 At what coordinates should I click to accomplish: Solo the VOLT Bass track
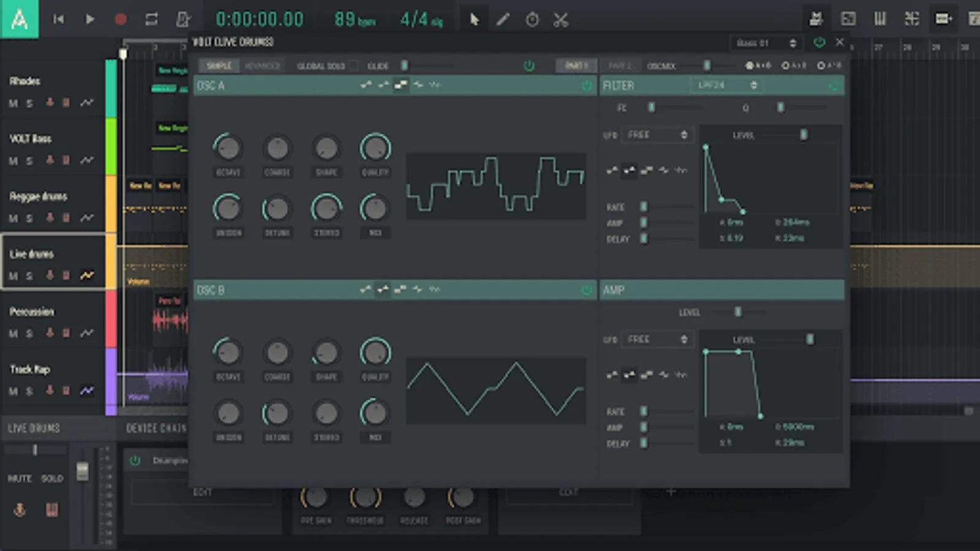29,161
